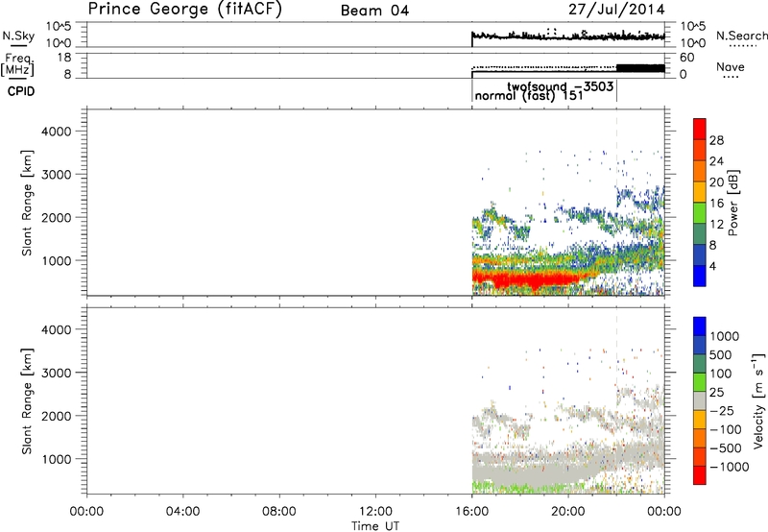Click the 'Power [dB]' colorbar title
Screen dimensions: 768x532
click(733, 203)
